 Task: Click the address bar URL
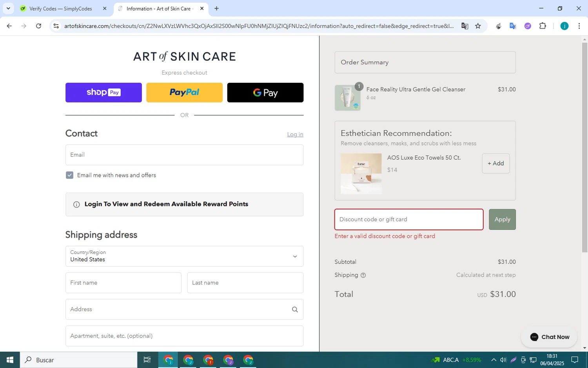[x=259, y=26]
